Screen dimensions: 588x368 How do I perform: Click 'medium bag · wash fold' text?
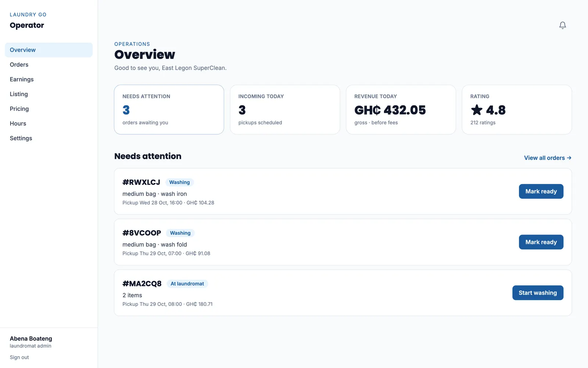click(x=155, y=245)
